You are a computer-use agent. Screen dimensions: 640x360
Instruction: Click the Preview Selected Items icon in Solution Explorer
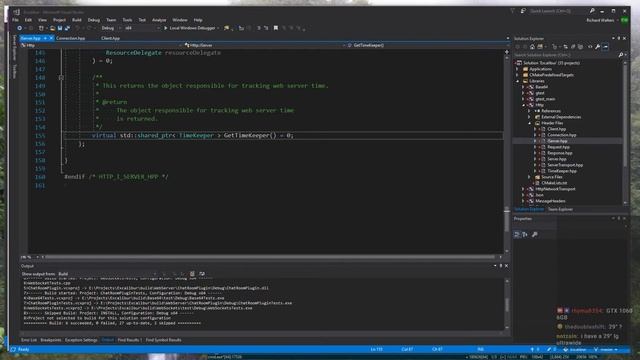click(606, 47)
